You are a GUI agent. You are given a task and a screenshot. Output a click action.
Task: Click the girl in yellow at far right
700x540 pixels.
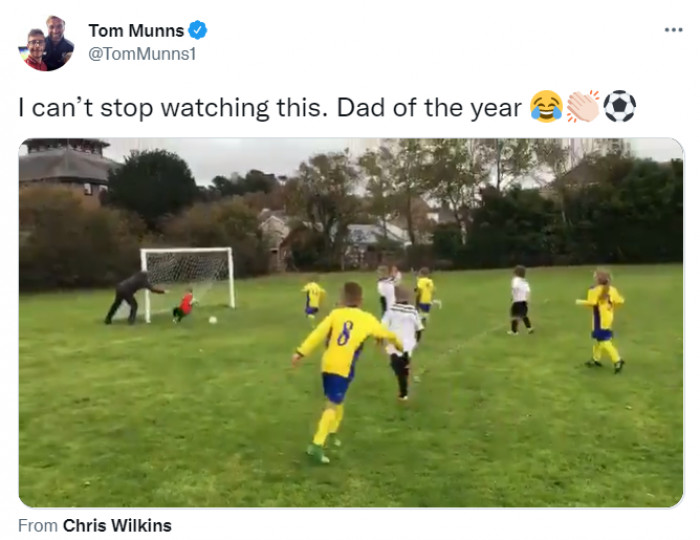click(601, 321)
